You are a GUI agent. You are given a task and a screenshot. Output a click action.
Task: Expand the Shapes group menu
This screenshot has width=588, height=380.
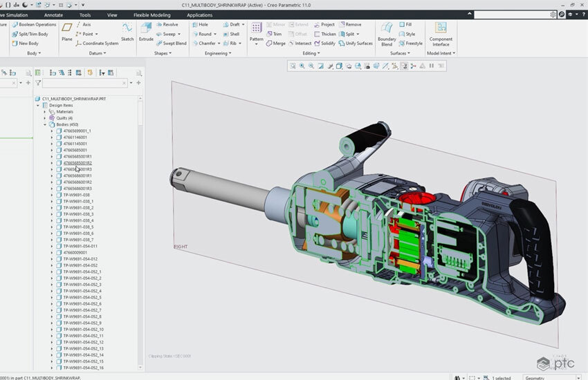point(163,53)
